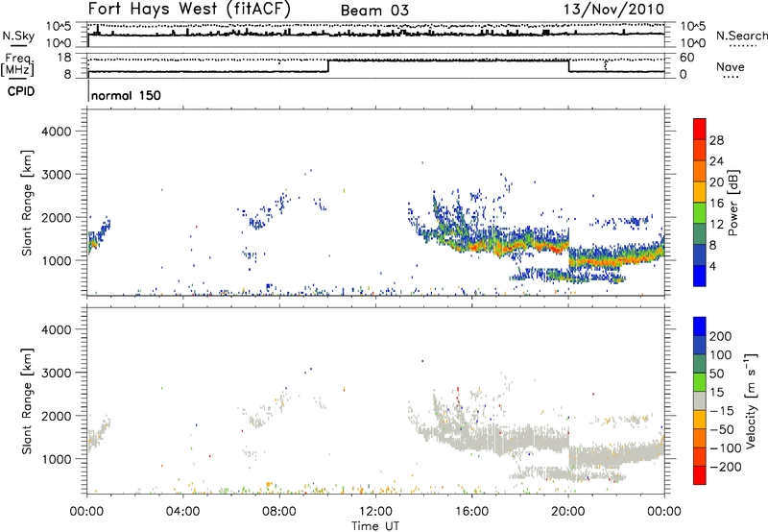Select the 'normal 150' CPID text
This screenshot has width=768, height=532.
(126, 95)
